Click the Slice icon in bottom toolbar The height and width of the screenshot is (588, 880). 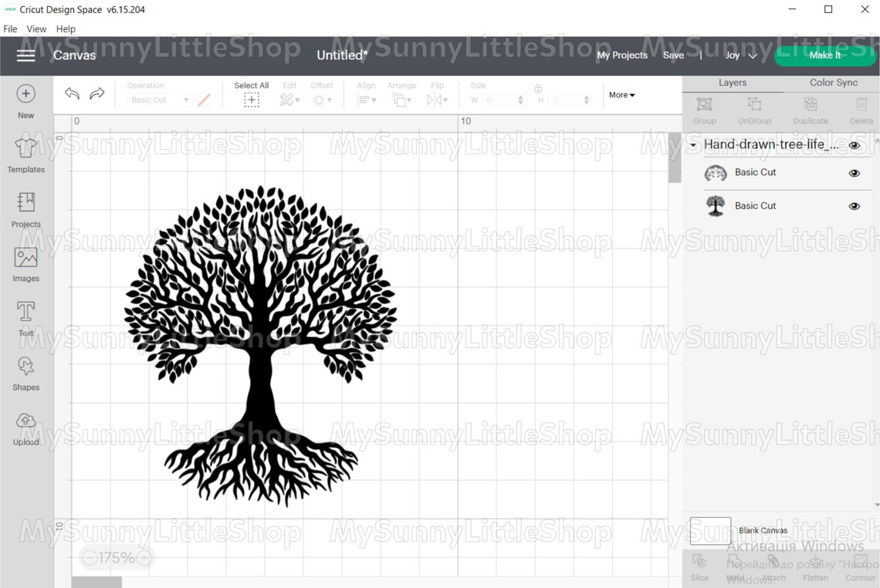[x=699, y=563]
